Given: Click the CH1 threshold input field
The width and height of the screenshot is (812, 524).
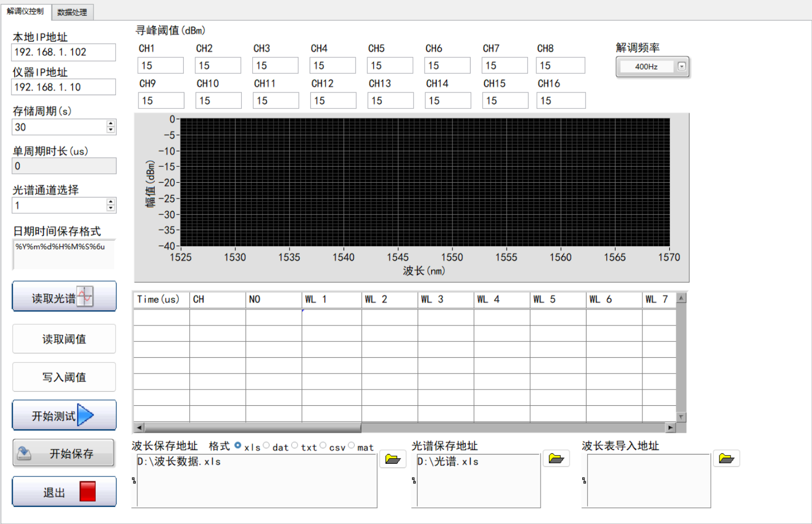Looking at the screenshot, I should click(160, 66).
